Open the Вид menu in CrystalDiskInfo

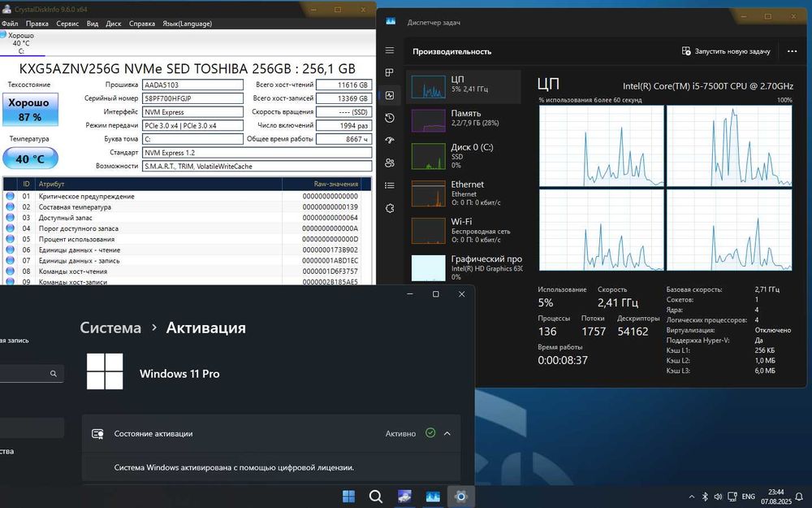(93, 24)
